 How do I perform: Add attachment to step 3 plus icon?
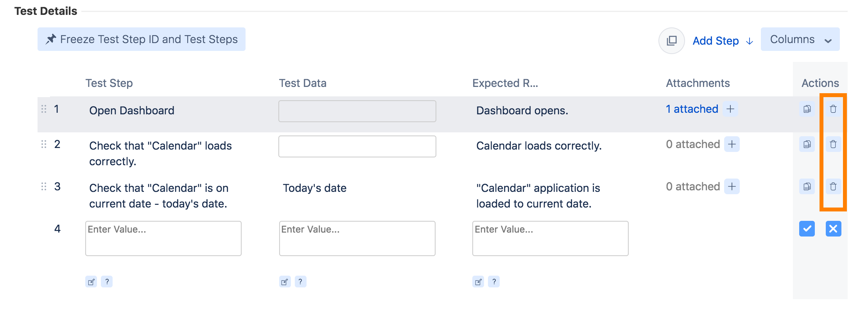coord(732,187)
